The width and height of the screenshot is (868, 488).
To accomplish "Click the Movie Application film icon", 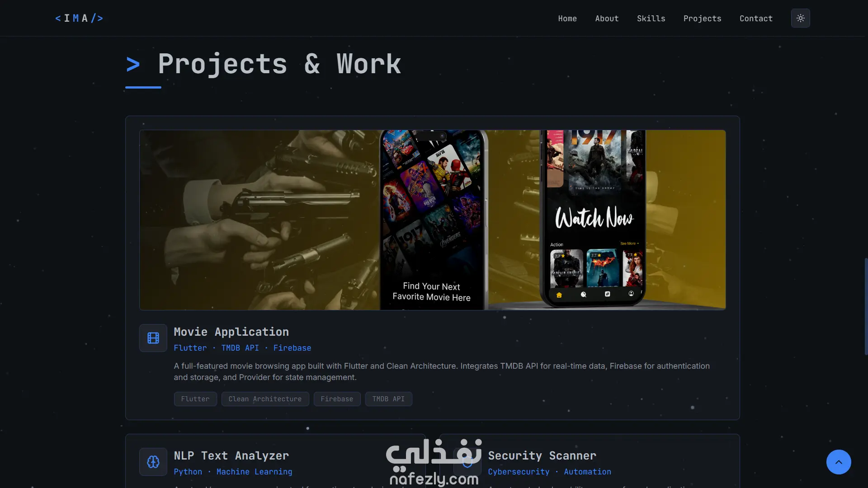I will (153, 338).
